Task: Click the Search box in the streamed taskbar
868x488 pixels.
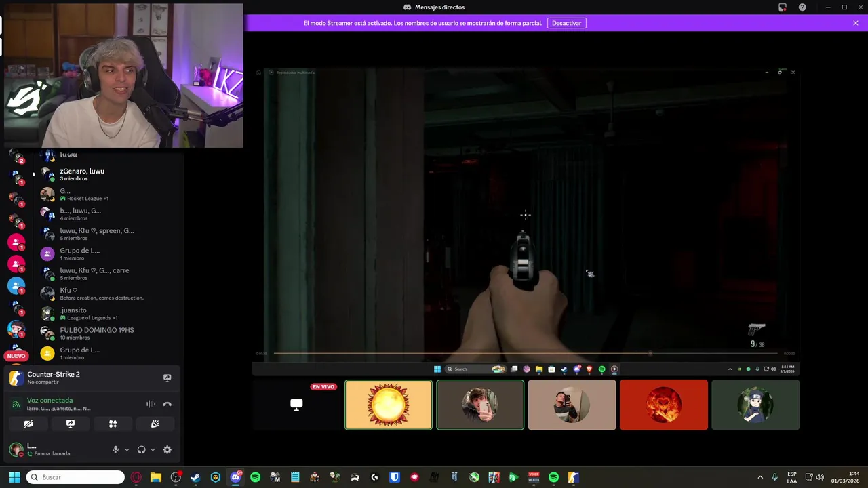Action: 475,369
